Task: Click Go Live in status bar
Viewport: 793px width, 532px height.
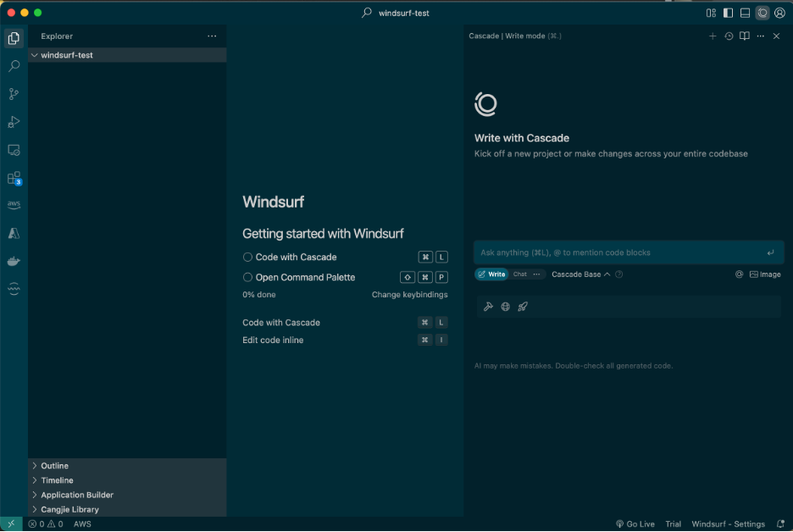Action: 635,524
